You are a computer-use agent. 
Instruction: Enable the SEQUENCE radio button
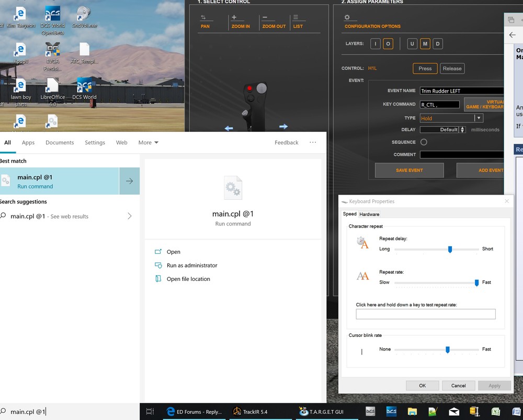(x=424, y=142)
